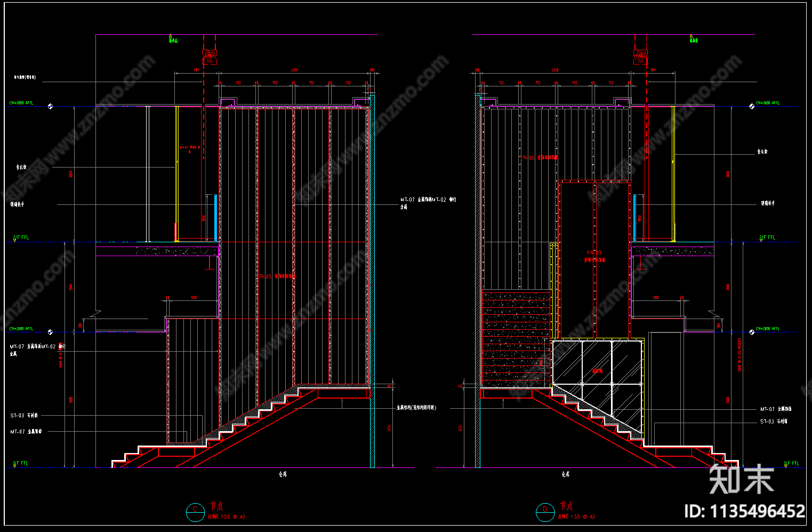Click '仓库' room label under detail D

tap(566, 474)
